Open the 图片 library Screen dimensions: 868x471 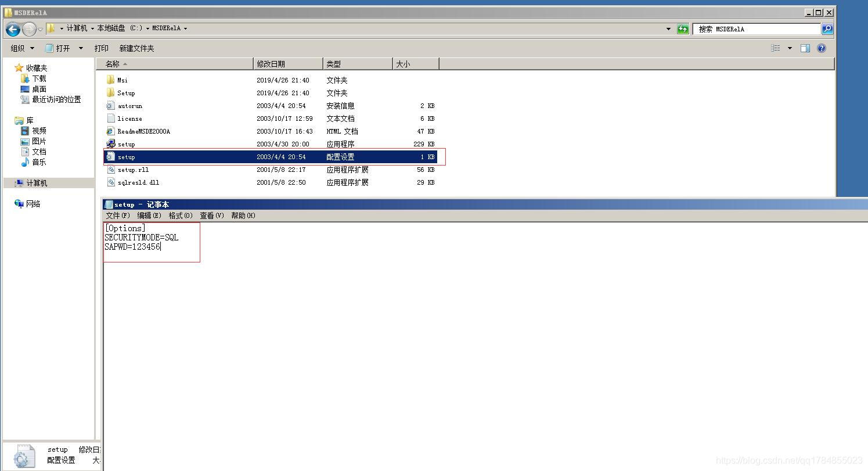coord(39,141)
